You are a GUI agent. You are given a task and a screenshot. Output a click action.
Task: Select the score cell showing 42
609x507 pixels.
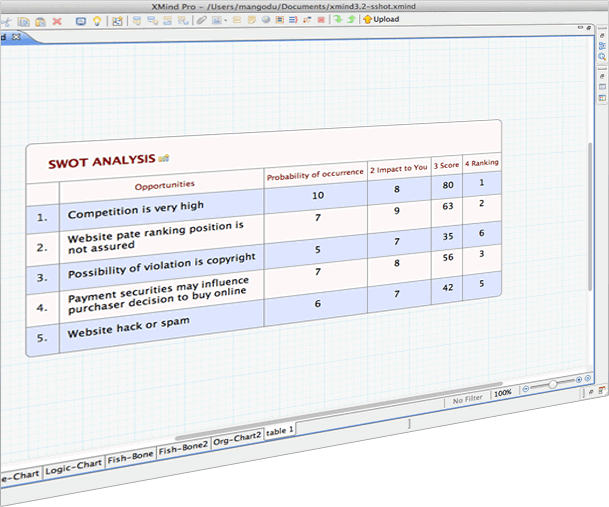click(448, 287)
